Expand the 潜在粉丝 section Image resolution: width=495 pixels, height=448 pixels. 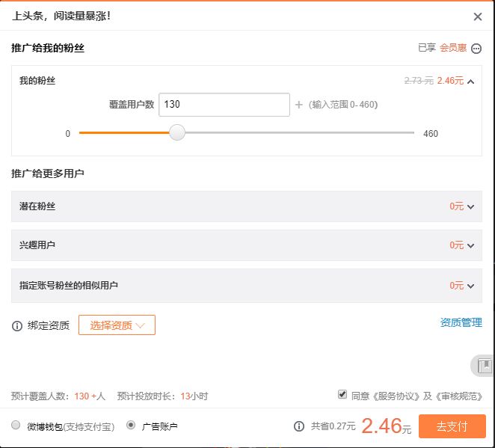click(x=247, y=206)
